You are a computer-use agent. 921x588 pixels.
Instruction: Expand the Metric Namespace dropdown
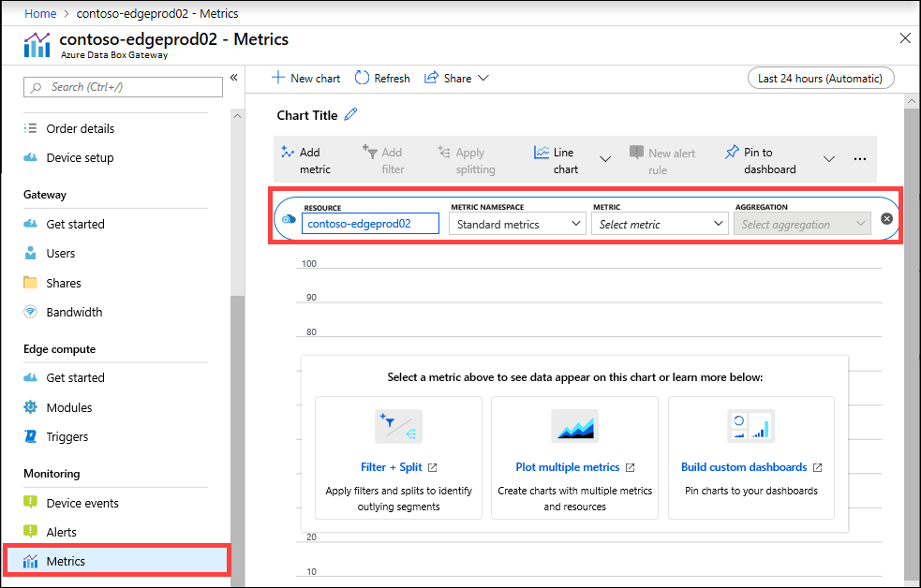517,224
